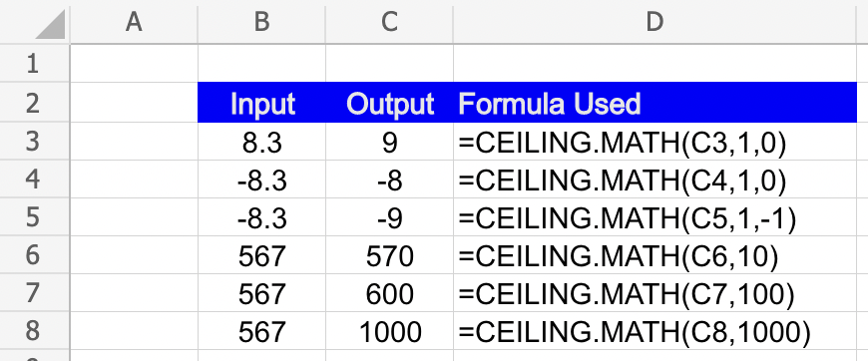Select row 5 header
The width and height of the screenshot is (868, 361).
tap(34, 217)
